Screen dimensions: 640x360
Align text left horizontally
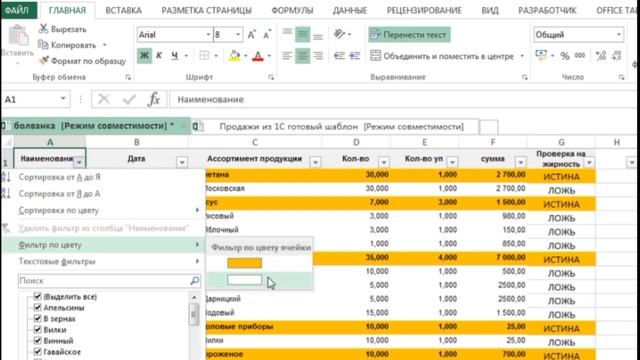point(287,56)
